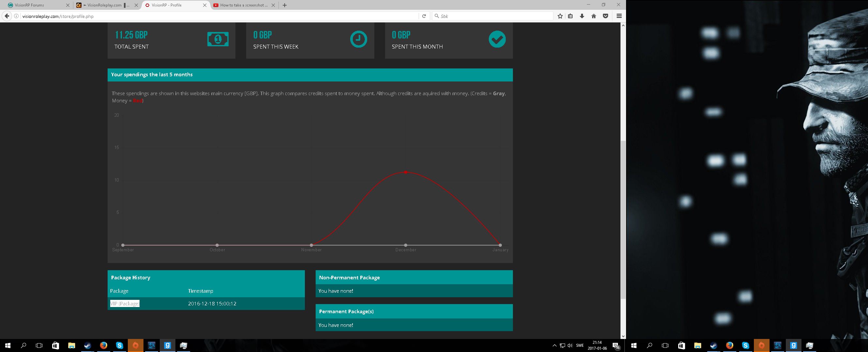Open the downloads arrow panel
Screen dimensions: 868x352
point(582,16)
